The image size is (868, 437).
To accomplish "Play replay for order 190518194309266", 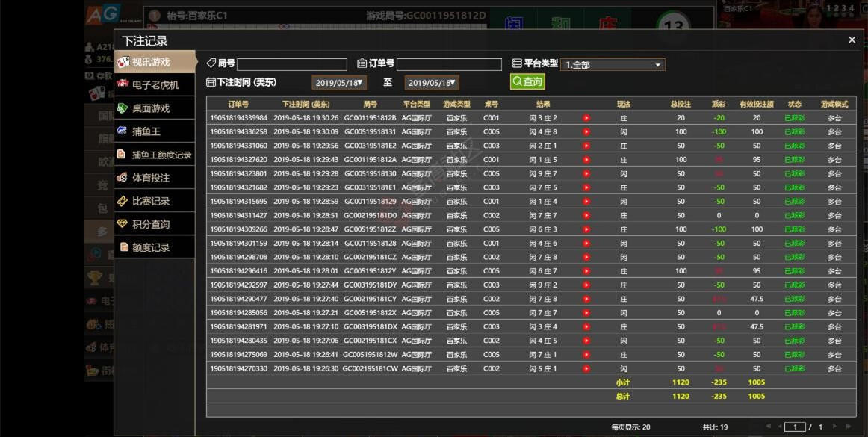I will (x=586, y=229).
